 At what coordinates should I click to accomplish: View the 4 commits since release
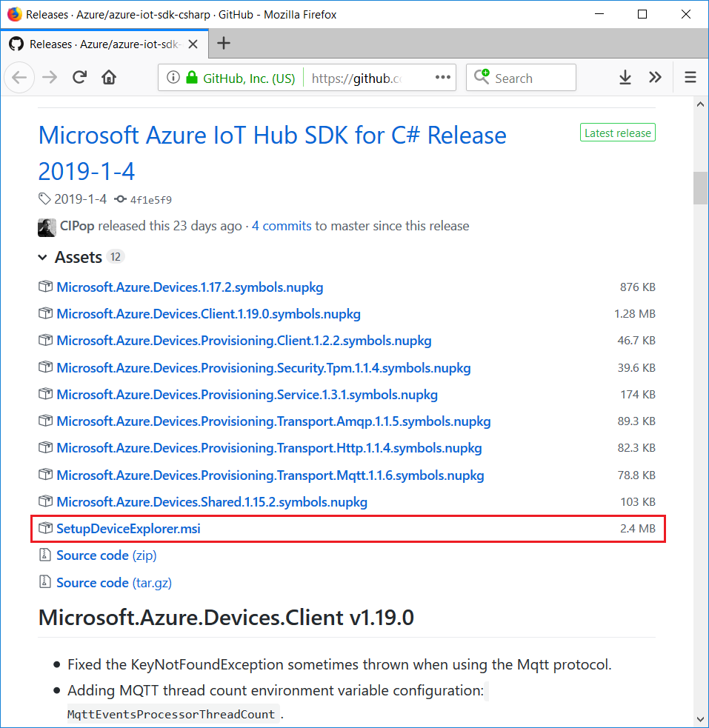(282, 226)
